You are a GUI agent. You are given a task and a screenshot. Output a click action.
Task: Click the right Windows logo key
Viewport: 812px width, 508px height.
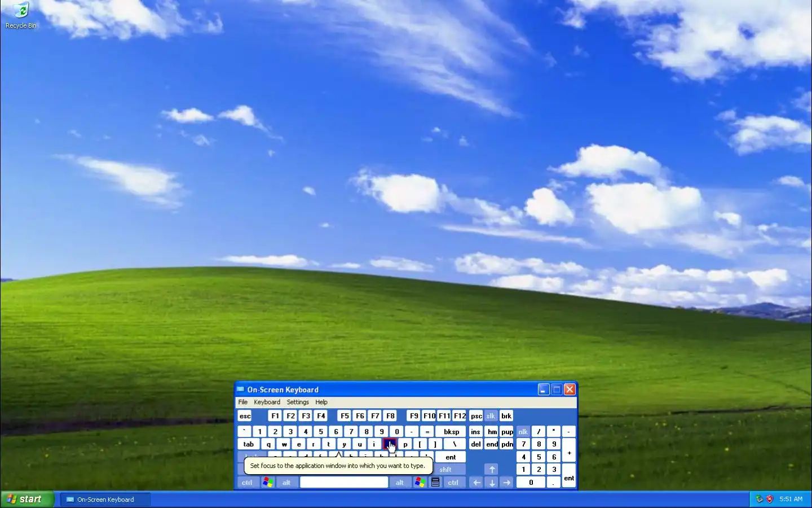420,483
